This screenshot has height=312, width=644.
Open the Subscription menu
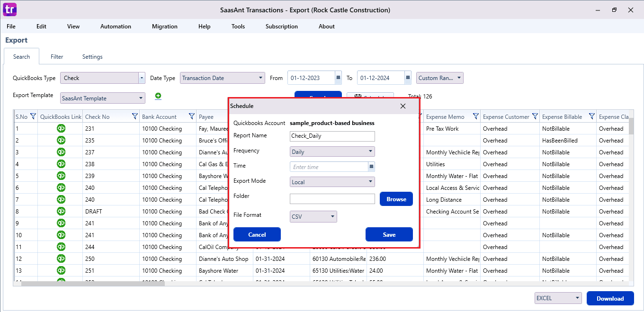[x=282, y=27]
